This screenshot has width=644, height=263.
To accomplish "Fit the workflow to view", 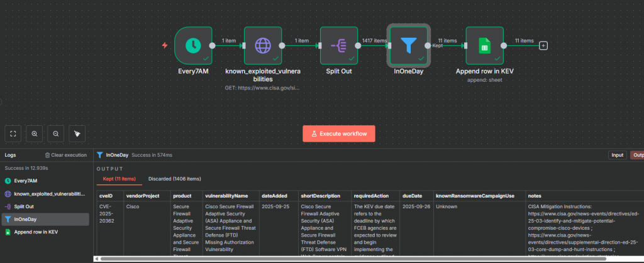I will [13, 133].
